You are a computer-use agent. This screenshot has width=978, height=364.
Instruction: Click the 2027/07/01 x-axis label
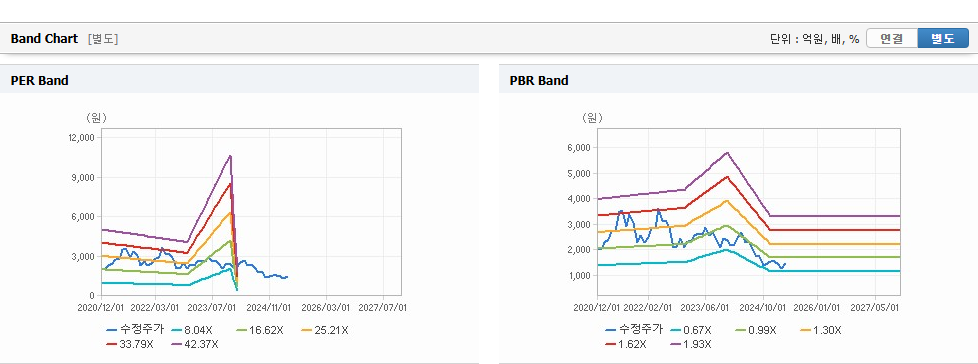[382, 307]
